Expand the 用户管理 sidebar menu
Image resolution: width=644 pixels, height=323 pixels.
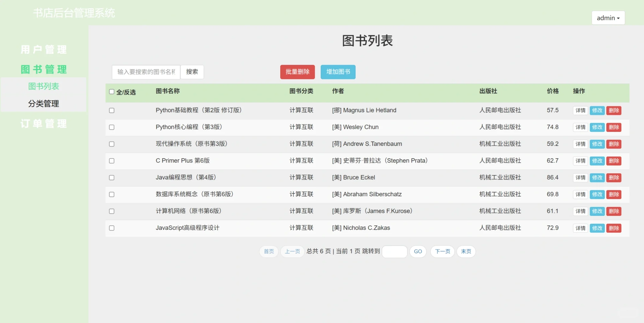point(43,49)
